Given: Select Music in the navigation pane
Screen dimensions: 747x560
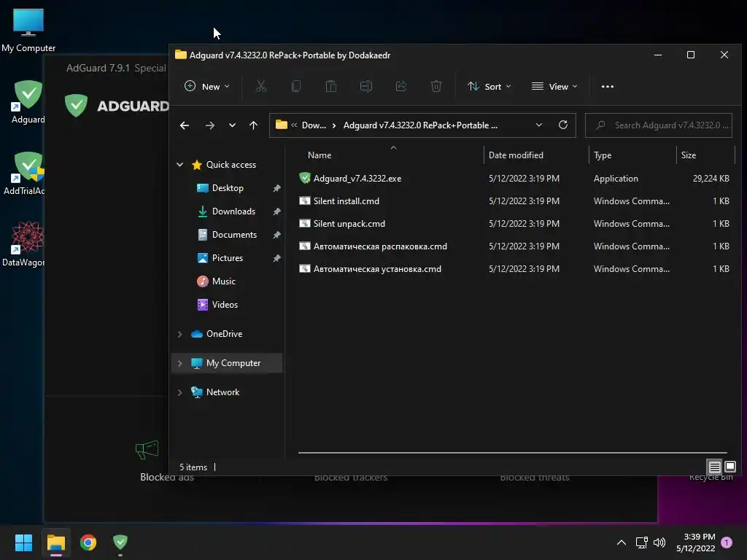Looking at the screenshot, I should (223, 281).
